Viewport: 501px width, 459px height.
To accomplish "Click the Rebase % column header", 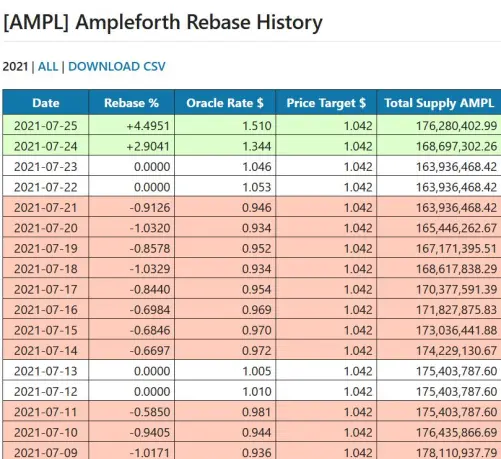I will pos(131,103).
